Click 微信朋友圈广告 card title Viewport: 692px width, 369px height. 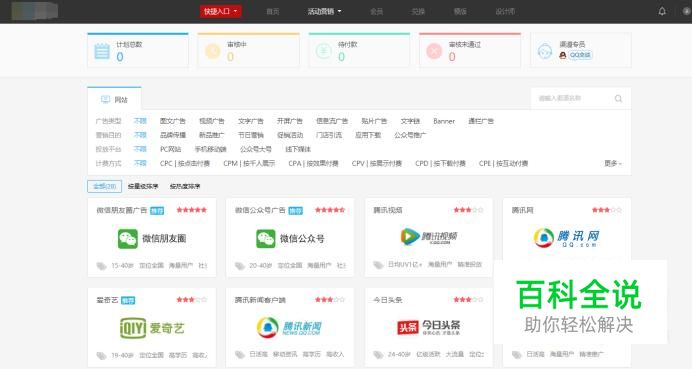(x=121, y=211)
